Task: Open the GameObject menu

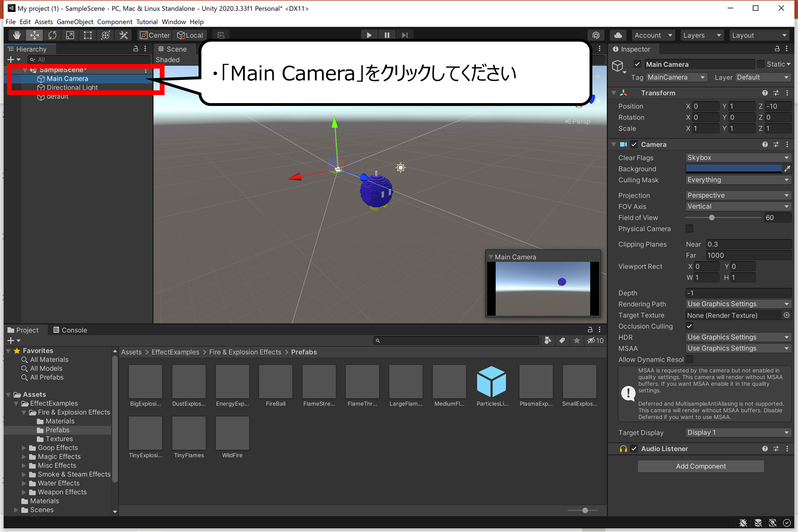Action: [75, 22]
